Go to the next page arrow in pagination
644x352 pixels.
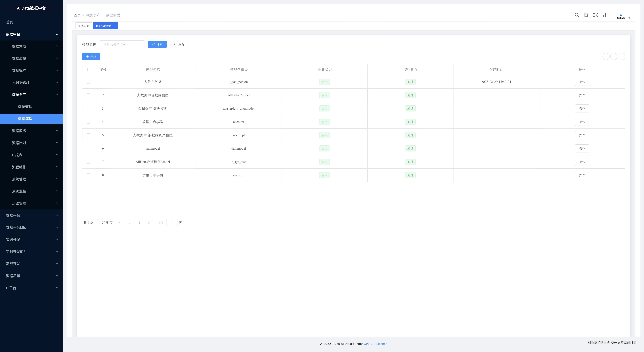[149, 223]
